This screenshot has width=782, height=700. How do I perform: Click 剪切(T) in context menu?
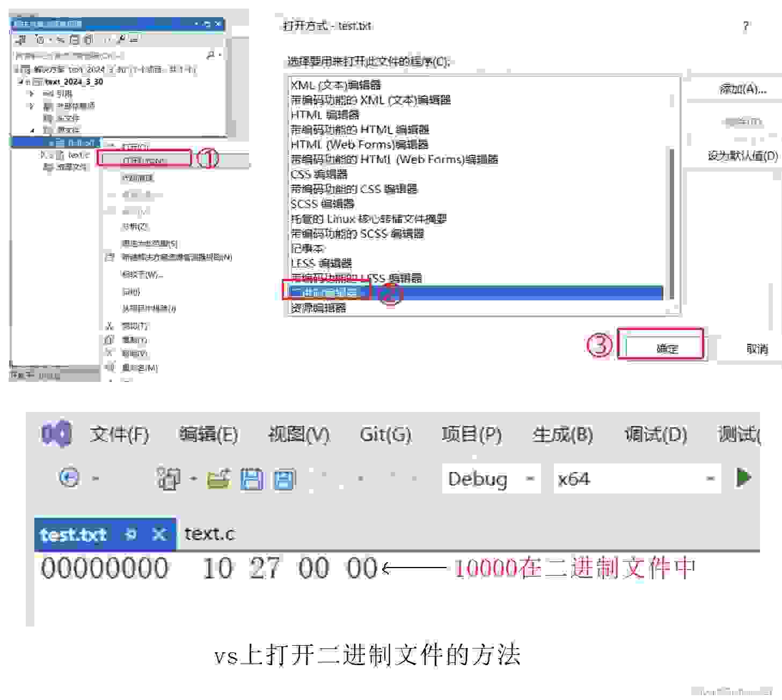tap(134, 326)
